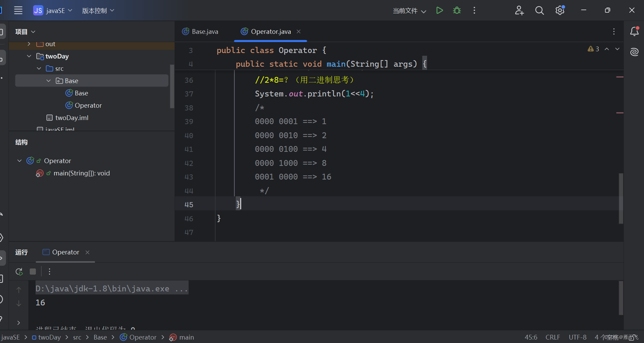644x343 pixels.
Task: Collapse the twoDay module
Action: pyautogui.click(x=29, y=56)
